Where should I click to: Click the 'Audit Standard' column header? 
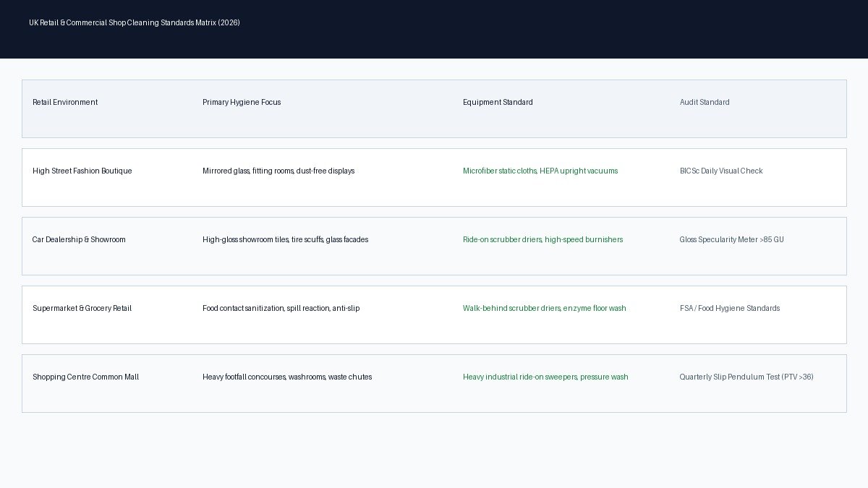[x=705, y=102]
